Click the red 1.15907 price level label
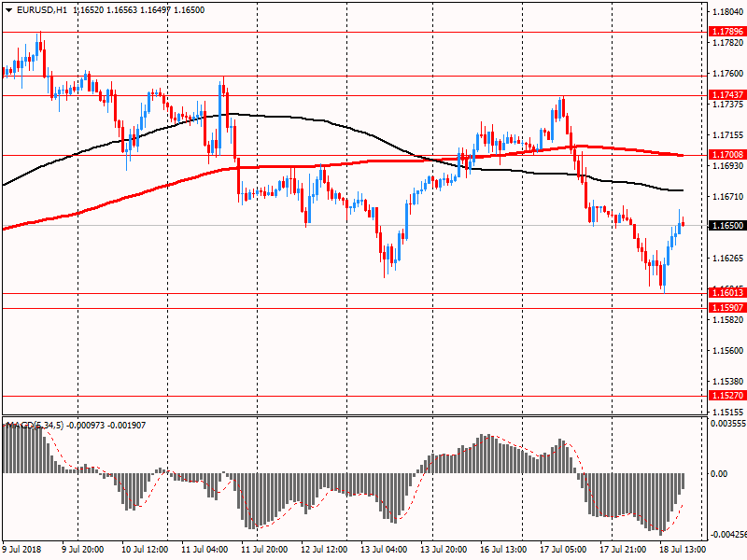The image size is (747, 560). [727, 308]
